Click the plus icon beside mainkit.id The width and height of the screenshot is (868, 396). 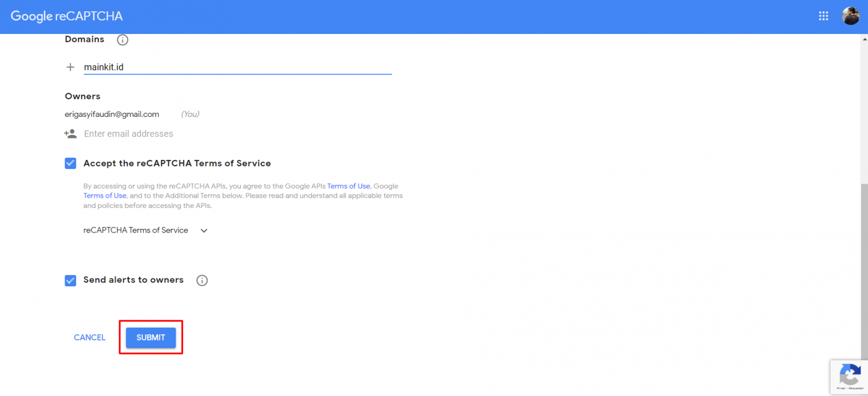[71, 67]
